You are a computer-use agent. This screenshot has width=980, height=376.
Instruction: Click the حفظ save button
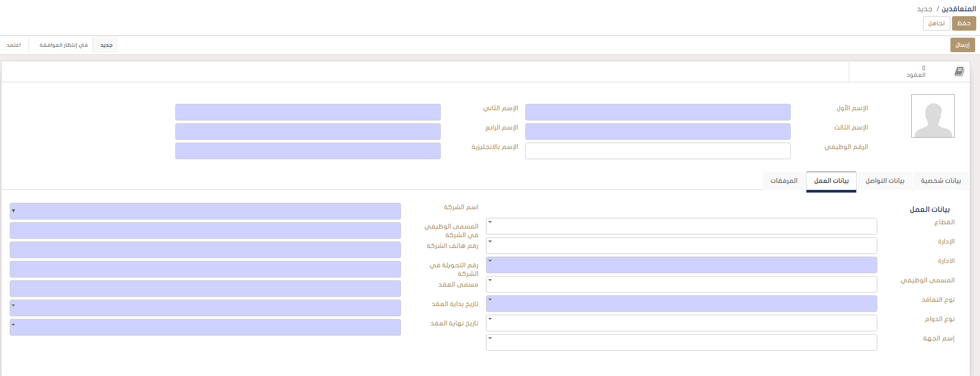pos(963,23)
